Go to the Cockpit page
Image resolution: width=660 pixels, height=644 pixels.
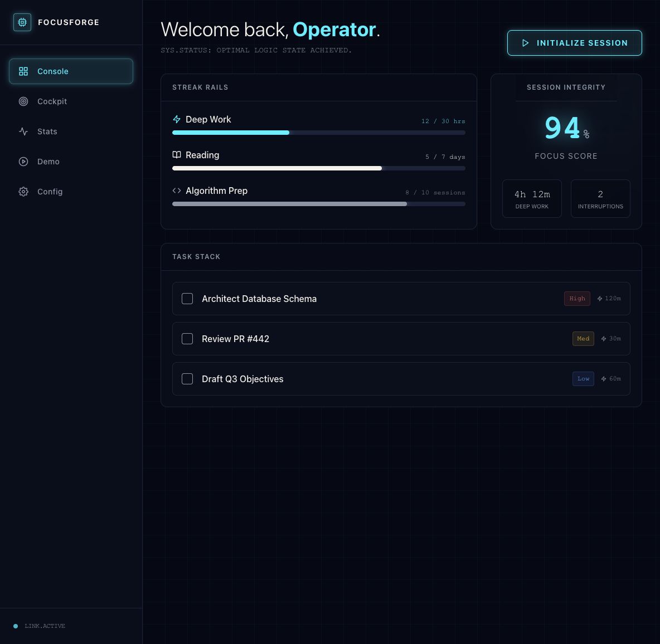click(x=71, y=101)
